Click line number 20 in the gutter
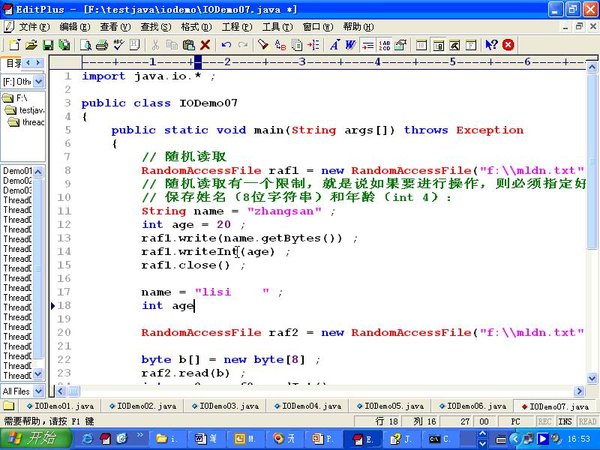600x450 pixels. click(64, 333)
